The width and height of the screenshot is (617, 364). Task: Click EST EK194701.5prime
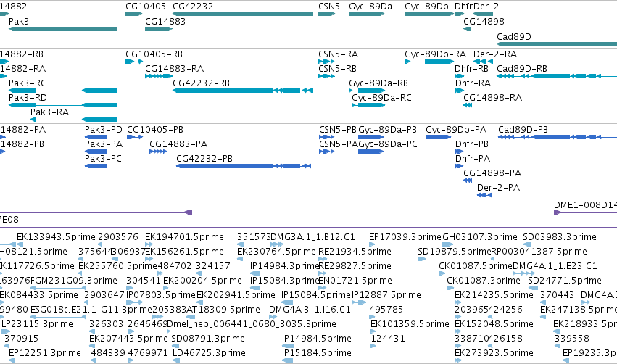pos(149,244)
